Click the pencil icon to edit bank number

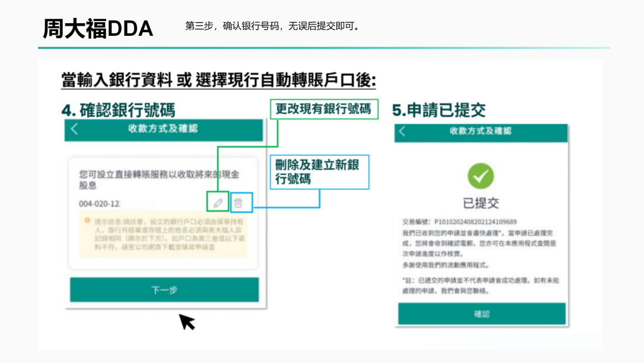pyautogui.click(x=218, y=202)
